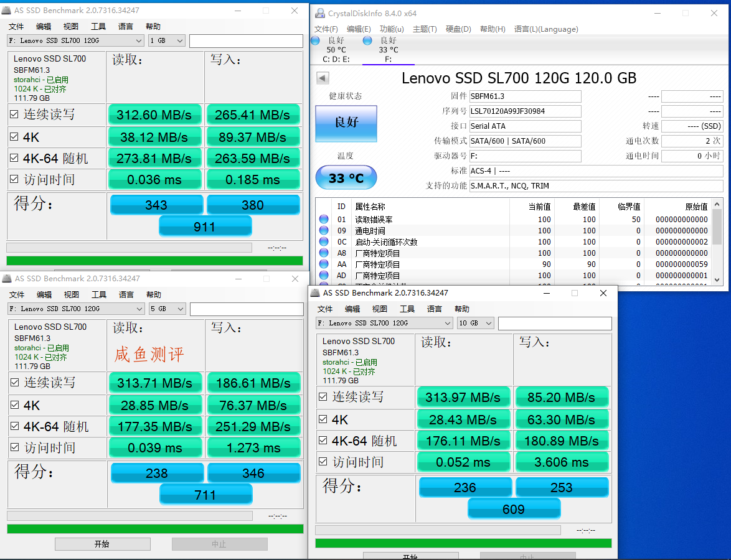731x560 pixels.
Task: Click read score 343 button
Action: coord(156,205)
